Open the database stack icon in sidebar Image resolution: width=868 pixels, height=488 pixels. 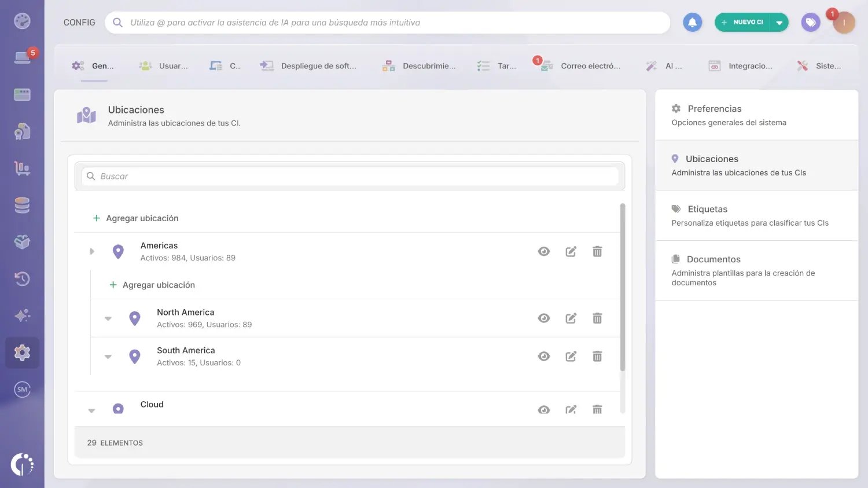(x=22, y=206)
